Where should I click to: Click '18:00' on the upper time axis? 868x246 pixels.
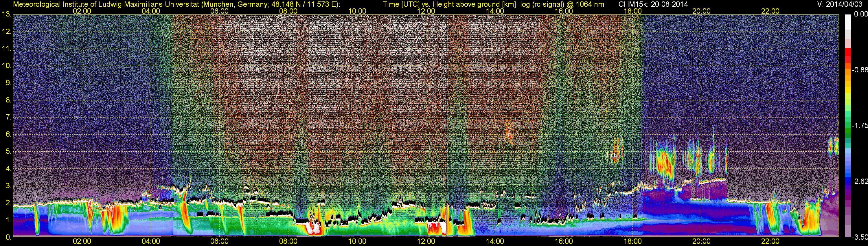632,11
